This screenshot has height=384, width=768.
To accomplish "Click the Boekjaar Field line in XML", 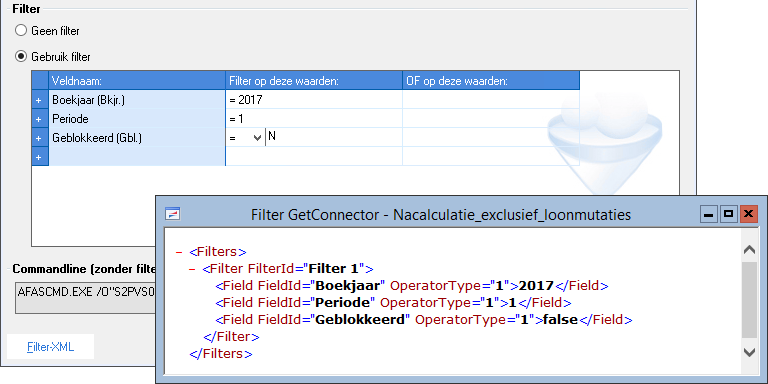I will [x=412, y=286].
